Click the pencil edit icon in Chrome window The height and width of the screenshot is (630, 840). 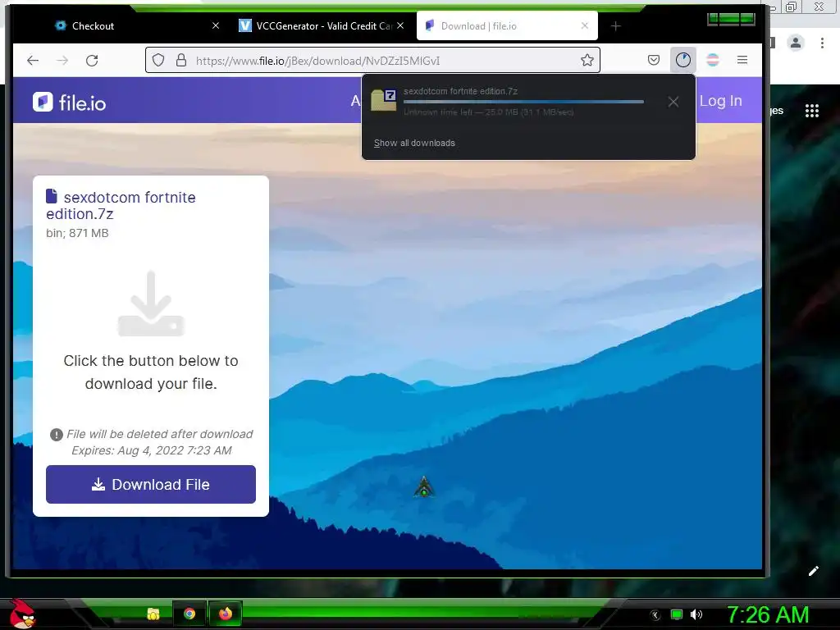[813, 571]
